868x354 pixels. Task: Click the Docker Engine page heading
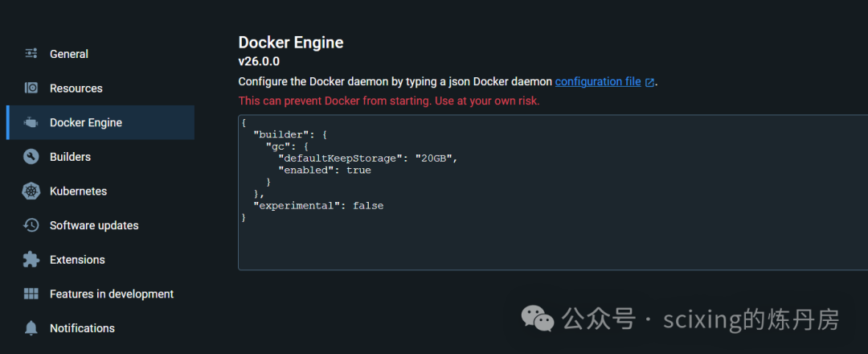(x=291, y=43)
